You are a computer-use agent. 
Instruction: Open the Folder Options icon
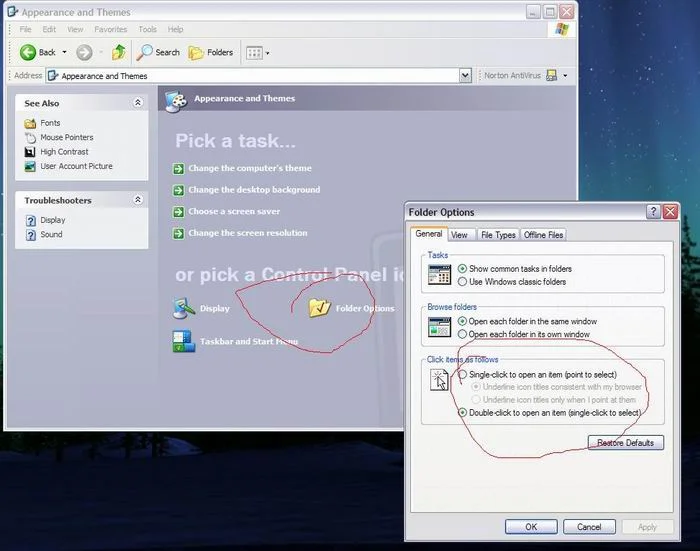point(320,308)
